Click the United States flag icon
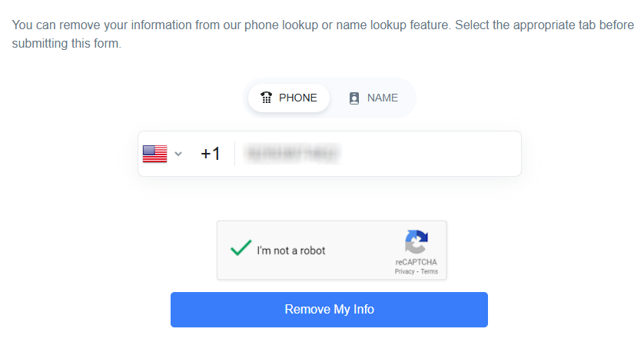644x342 pixels. click(x=154, y=154)
